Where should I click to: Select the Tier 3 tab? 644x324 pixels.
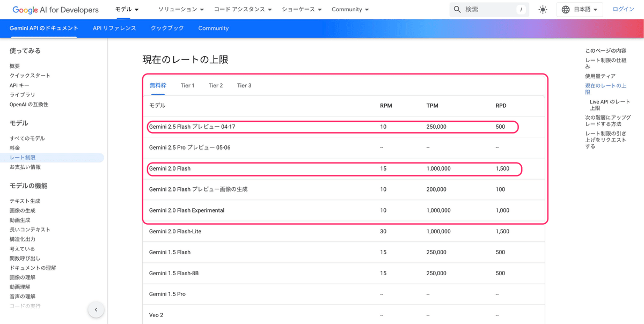pyautogui.click(x=244, y=85)
